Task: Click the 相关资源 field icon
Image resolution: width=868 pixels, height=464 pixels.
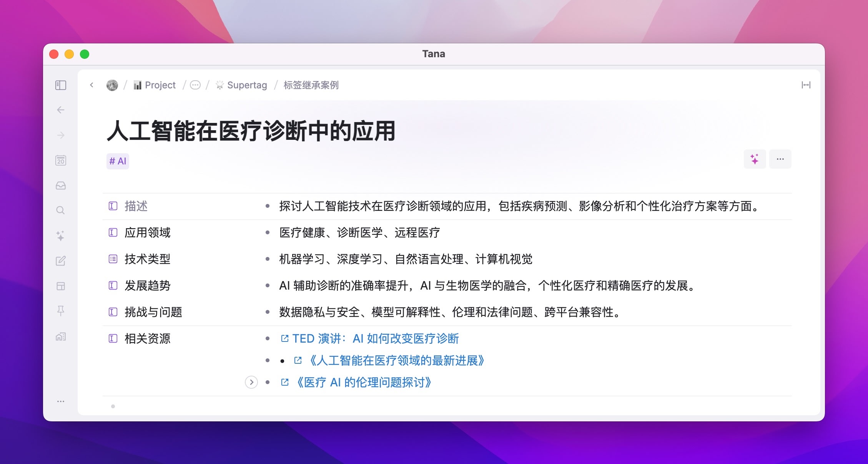Action: [113, 338]
